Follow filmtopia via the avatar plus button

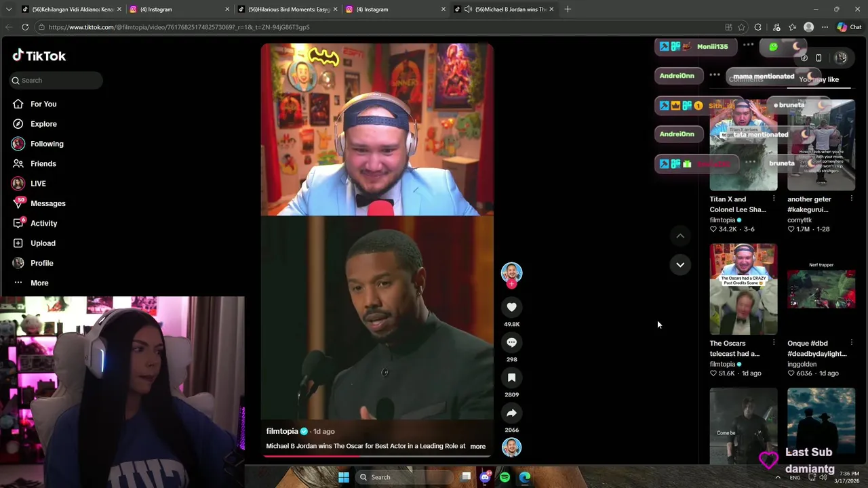[x=511, y=284]
